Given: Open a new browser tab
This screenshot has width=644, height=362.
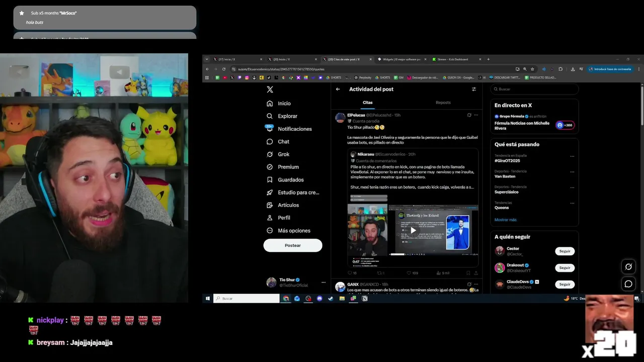Looking at the screenshot, I should [x=488, y=59].
